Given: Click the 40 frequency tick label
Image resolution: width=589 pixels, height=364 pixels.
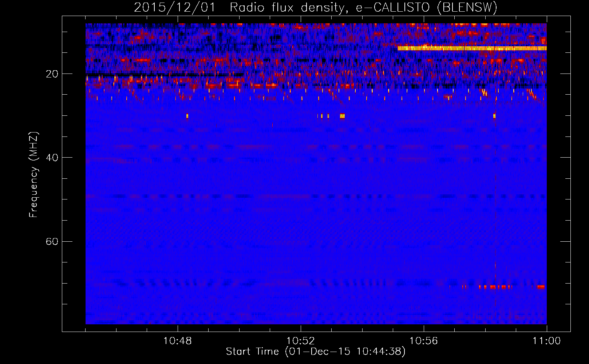Looking at the screenshot, I should (52, 158).
